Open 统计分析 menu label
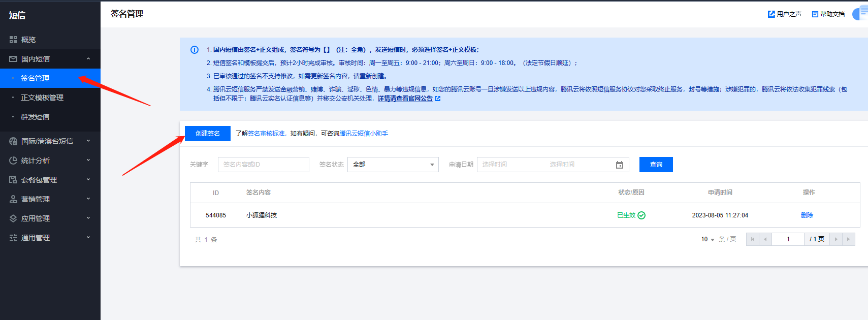 36,161
